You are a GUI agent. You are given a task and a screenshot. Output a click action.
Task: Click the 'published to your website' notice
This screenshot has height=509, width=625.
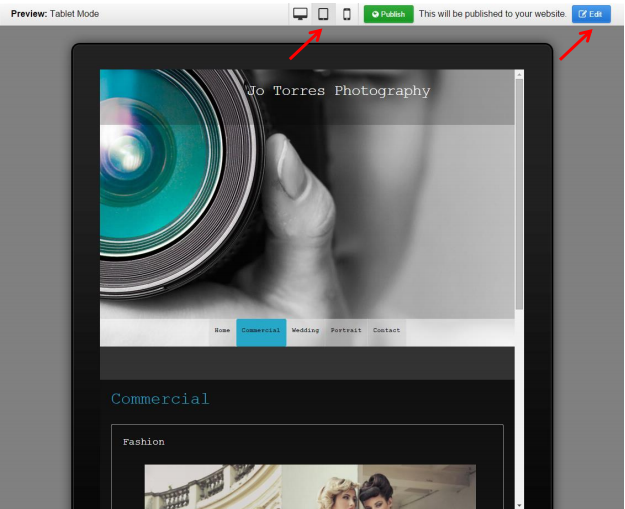[x=492, y=14]
